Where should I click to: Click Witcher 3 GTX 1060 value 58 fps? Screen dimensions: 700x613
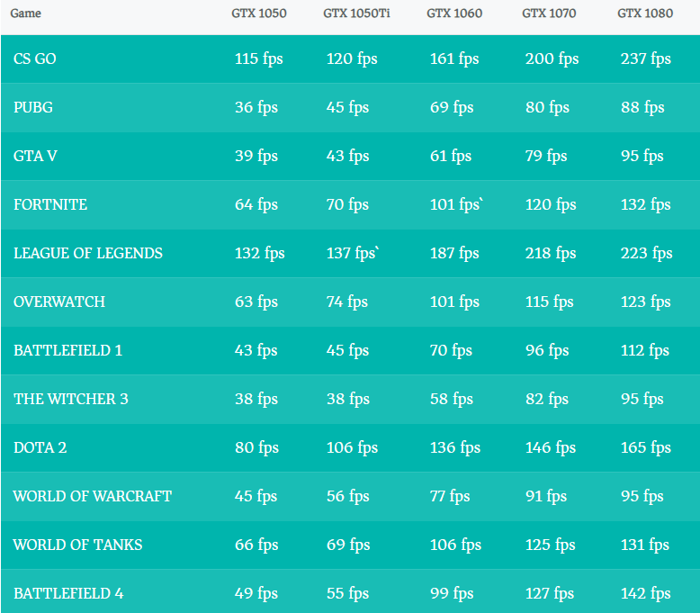click(x=452, y=400)
